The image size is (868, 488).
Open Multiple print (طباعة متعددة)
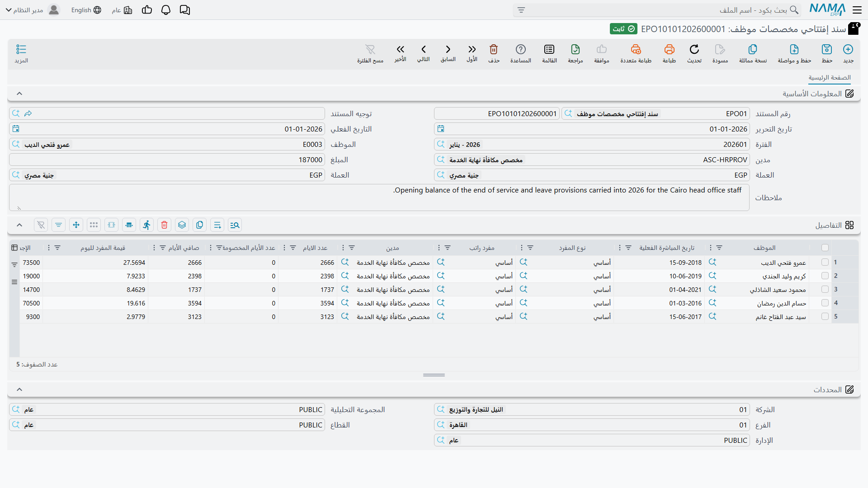pos(636,53)
